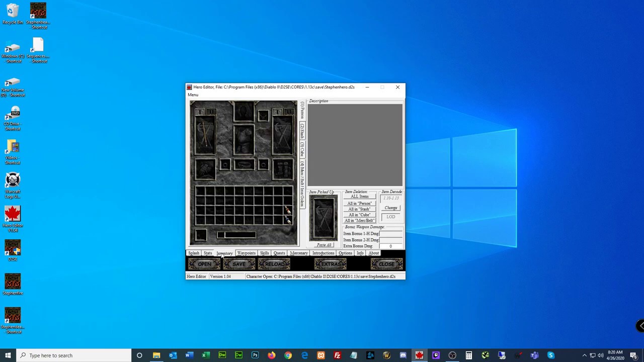The width and height of the screenshot is (644, 362).
Task: Click the All in "Stash" deletion button
Action: [359, 209]
